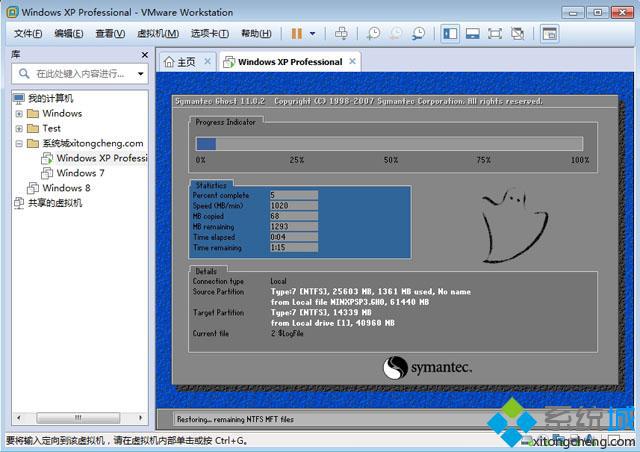Select the Windows folder tree item
Screen dimensions: 640x452
click(62, 114)
